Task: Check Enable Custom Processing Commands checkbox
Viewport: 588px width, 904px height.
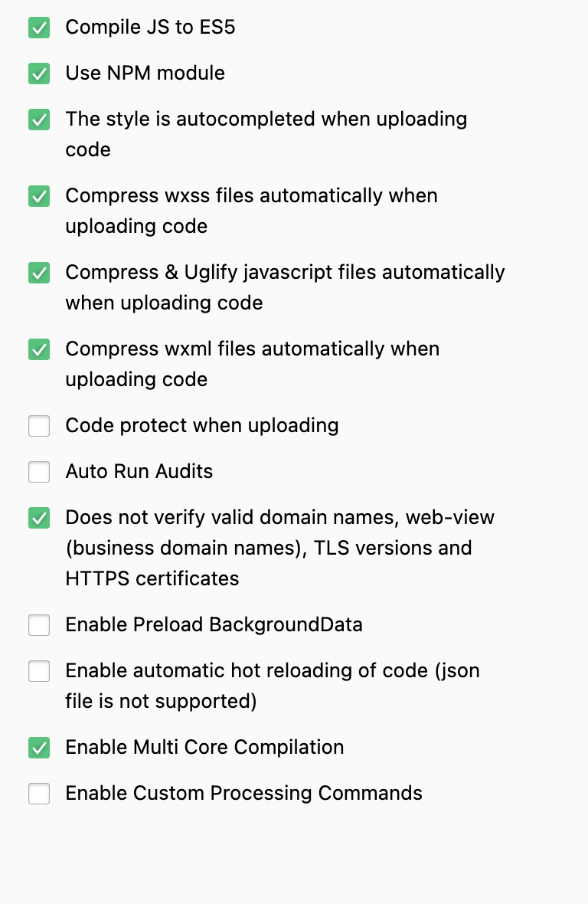Action: (39, 794)
